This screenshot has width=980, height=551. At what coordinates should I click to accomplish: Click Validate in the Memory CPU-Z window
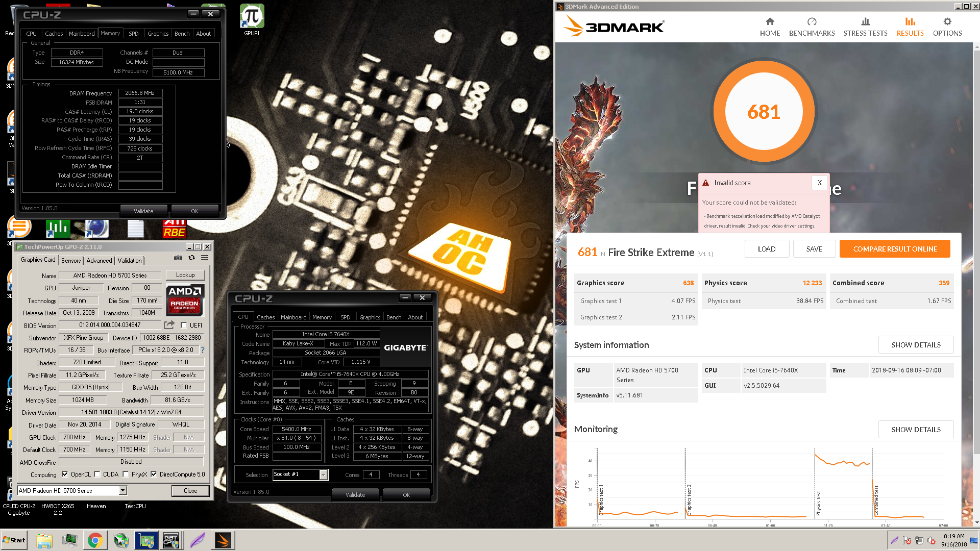(x=143, y=211)
